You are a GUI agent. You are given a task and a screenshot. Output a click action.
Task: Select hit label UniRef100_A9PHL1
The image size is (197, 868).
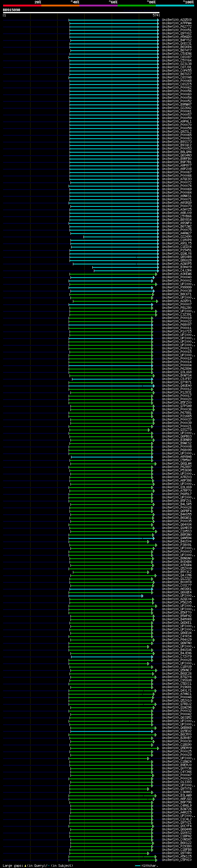pyautogui.click(x=177, y=121)
